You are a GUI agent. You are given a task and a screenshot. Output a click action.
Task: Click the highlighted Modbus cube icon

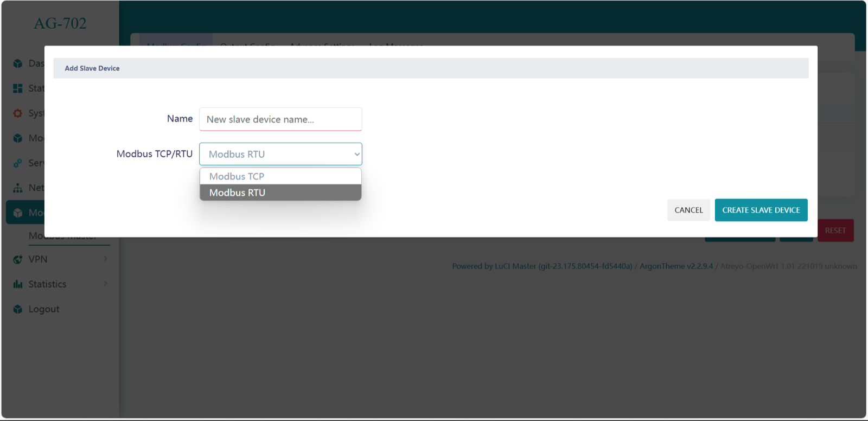(18, 213)
